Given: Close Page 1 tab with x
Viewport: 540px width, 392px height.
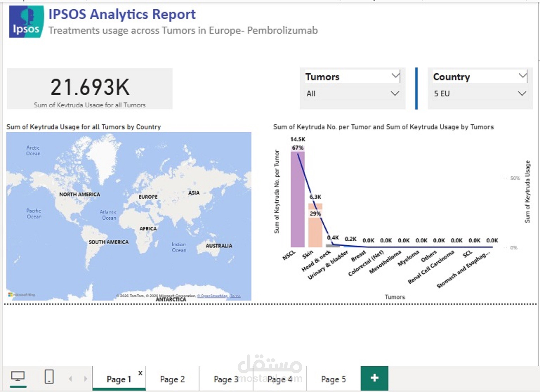Looking at the screenshot, I should point(140,373).
